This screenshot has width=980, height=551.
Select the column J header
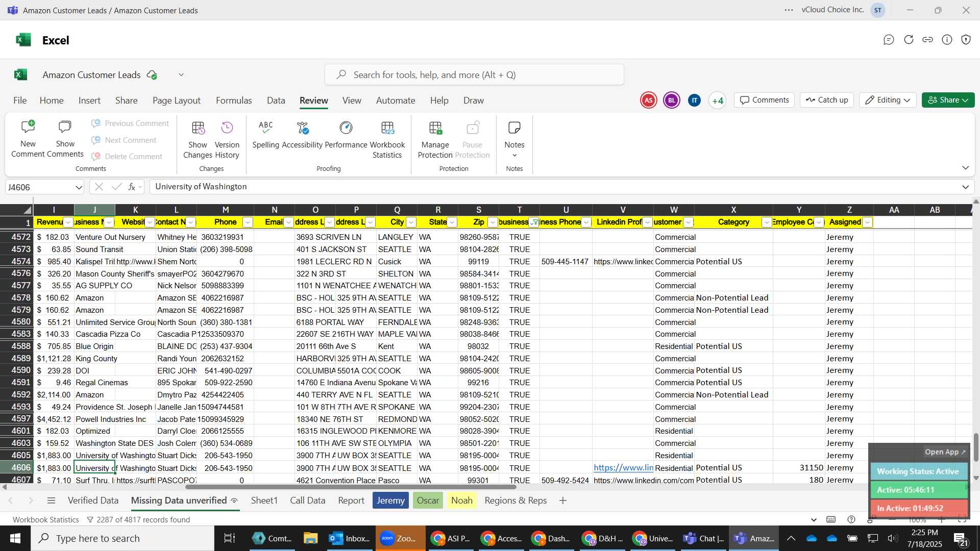[x=94, y=210]
